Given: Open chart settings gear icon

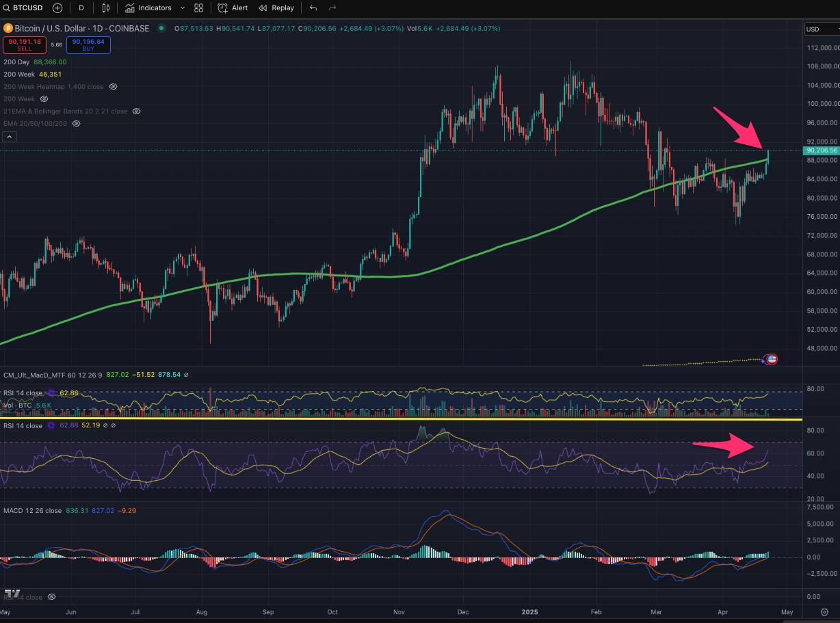Looking at the screenshot, I should point(825,612).
